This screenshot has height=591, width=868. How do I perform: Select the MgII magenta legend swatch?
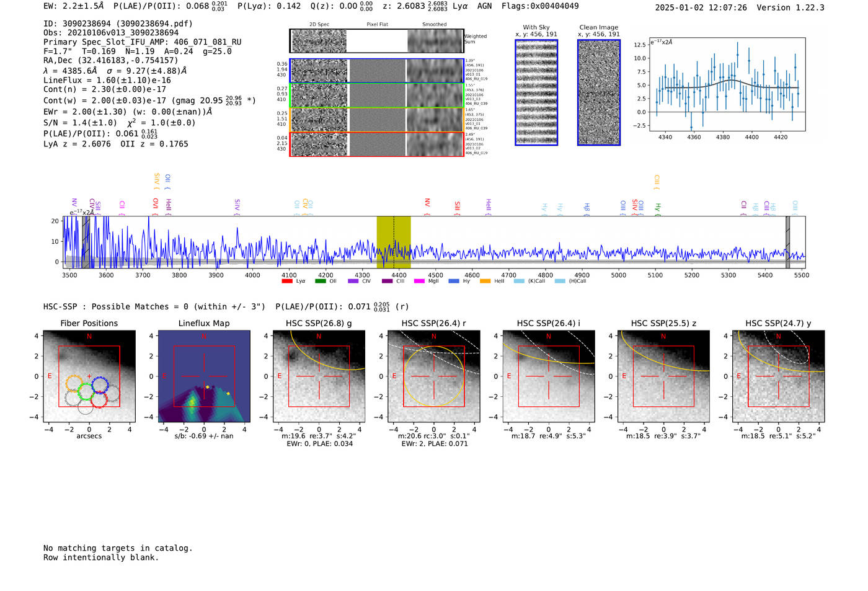pyautogui.click(x=419, y=281)
